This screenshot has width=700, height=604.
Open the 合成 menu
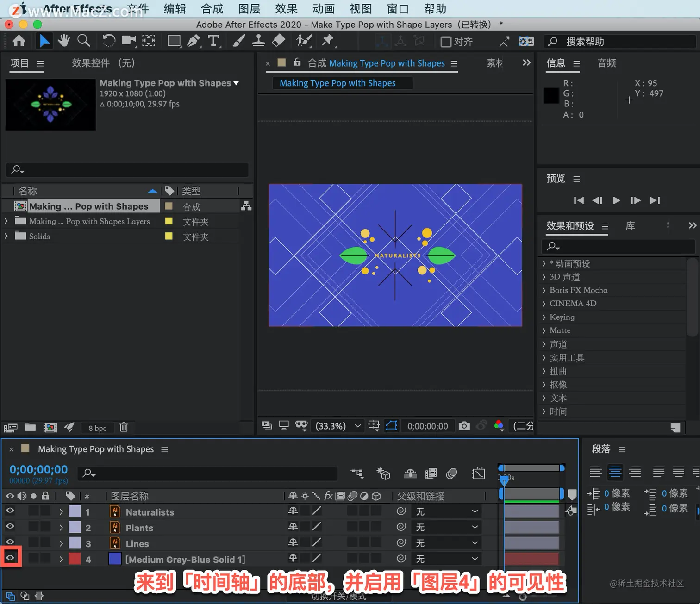[212, 9]
